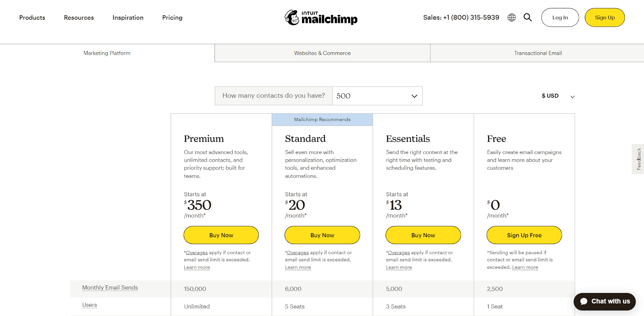Click the yellow Sign Up button

605,18
